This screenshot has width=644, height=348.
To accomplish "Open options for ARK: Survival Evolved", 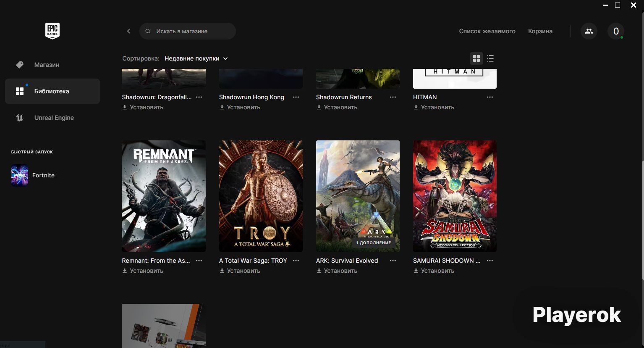I will (393, 261).
